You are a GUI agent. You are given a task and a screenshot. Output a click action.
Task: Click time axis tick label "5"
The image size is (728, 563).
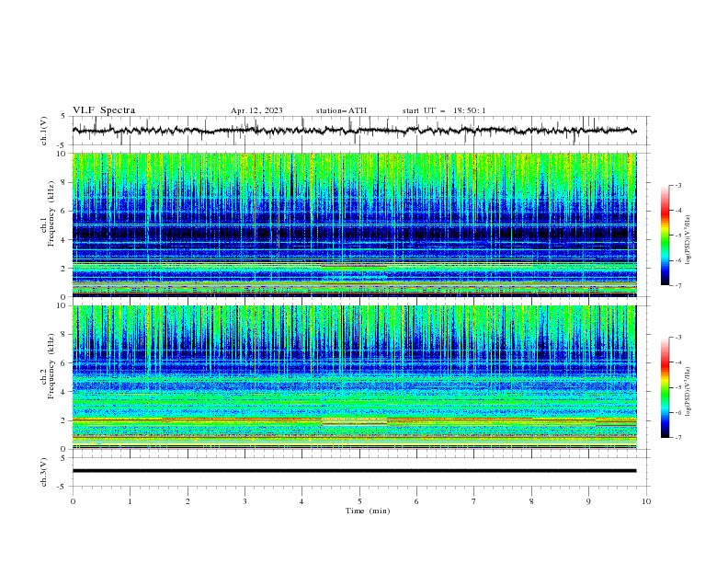(359, 501)
